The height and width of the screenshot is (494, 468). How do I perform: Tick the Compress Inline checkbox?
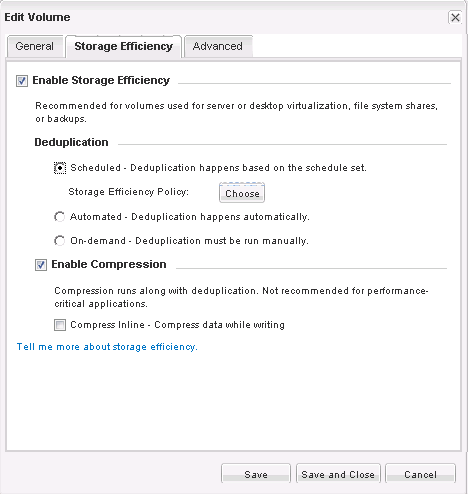pyautogui.click(x=60, y=325)
